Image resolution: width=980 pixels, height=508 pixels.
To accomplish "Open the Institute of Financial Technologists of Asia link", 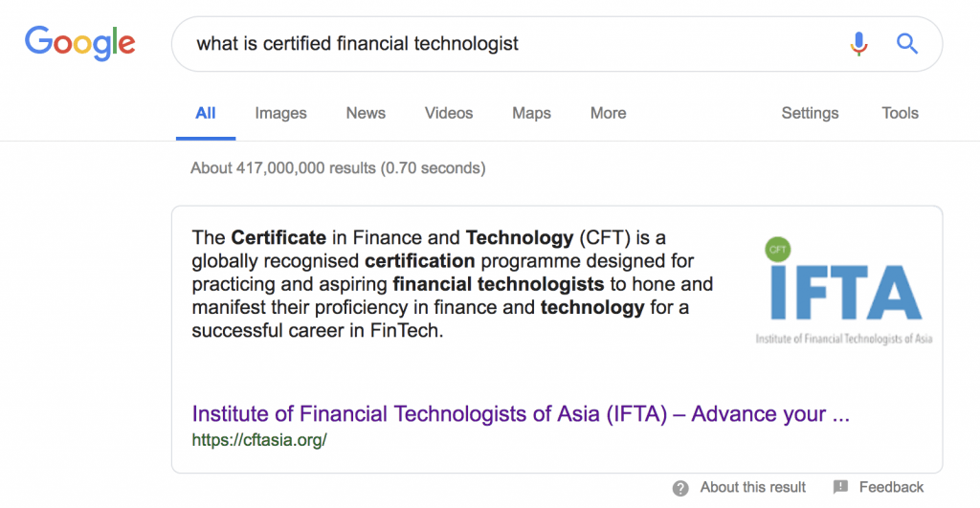I will 521,413.
